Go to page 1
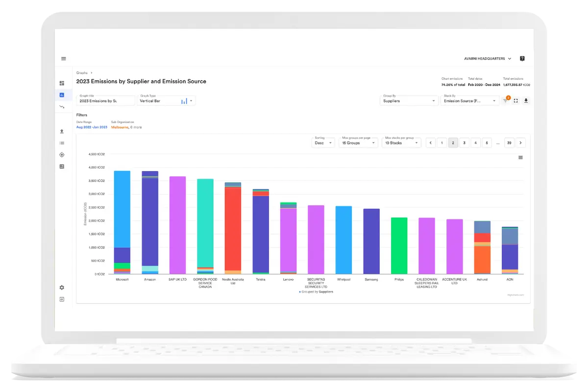588x392 pixels. point(442,143)
